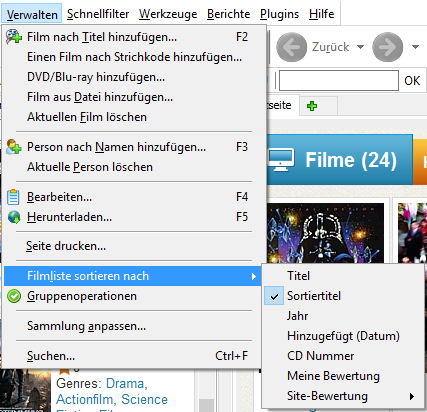Open the Verwalten menu

point(32,14)
